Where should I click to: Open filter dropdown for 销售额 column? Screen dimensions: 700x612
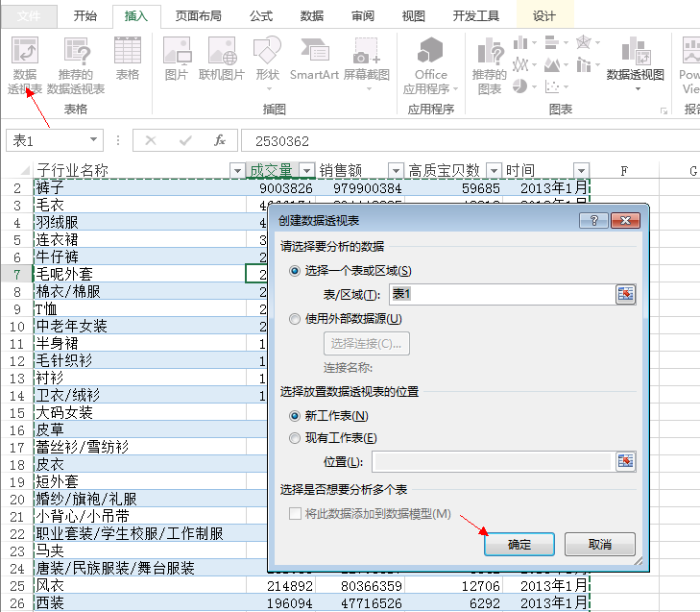pos(396,171)
